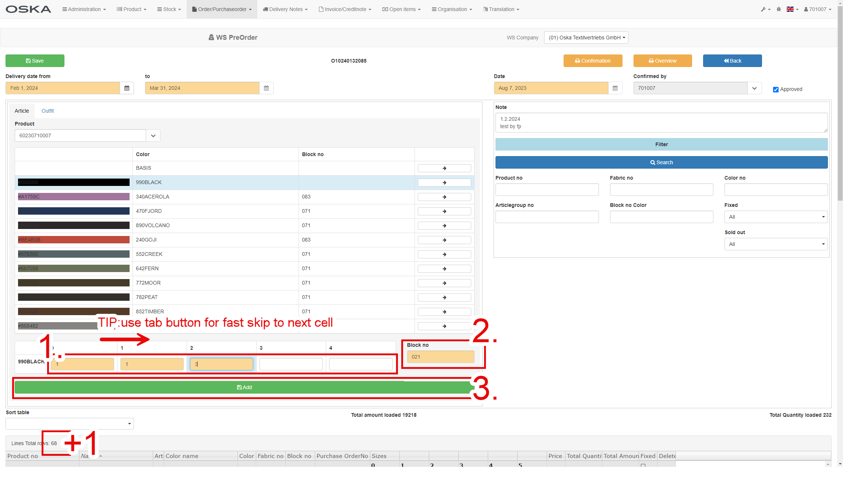
Task: Click arrow button for 772MOOR row
Action: point(444,283)
